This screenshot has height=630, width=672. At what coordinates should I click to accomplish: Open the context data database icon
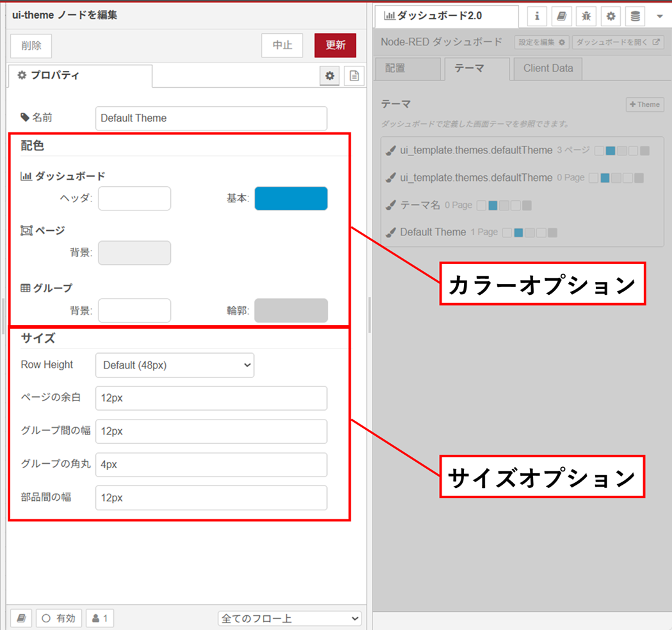[x=635, y=17]
